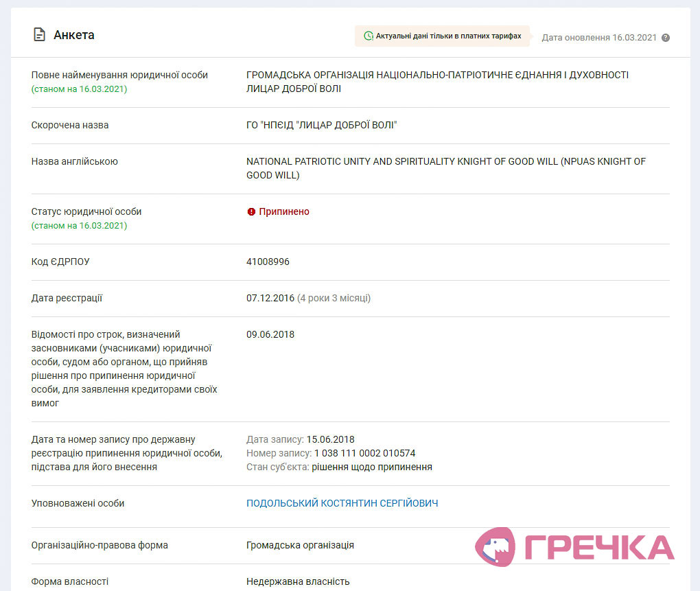Click the full name Громадська організація національно-патріотичне text
The height and width of the screenshot is (591, 700).
[438, 82]
